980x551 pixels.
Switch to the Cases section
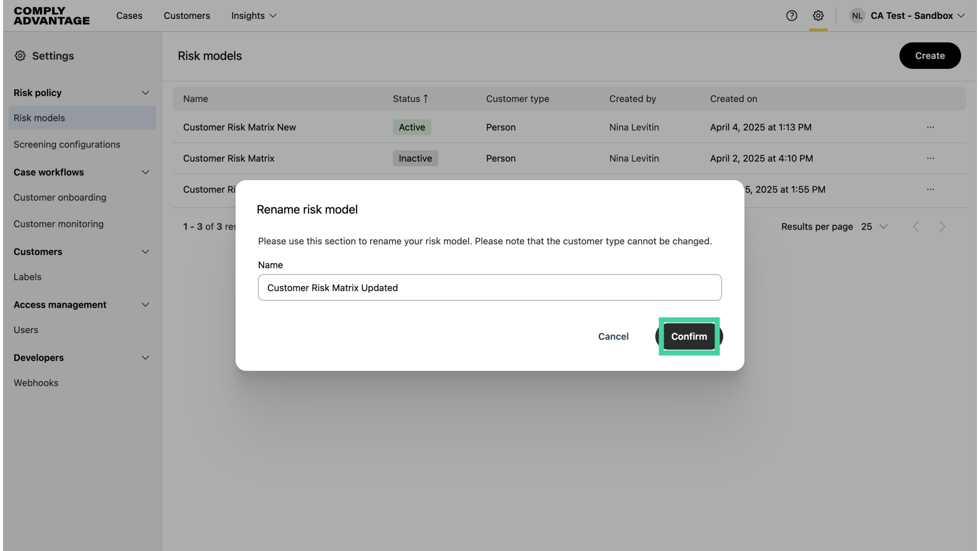pos(129,16)
